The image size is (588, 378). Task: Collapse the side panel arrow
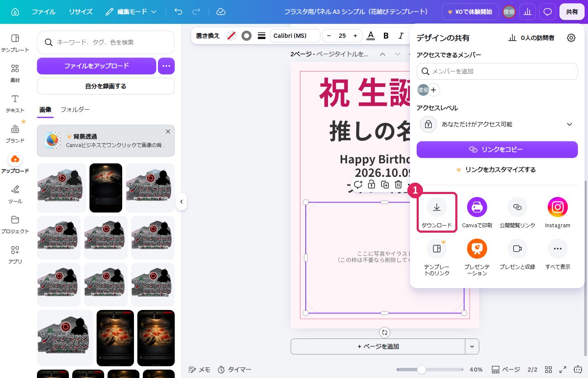181,202
